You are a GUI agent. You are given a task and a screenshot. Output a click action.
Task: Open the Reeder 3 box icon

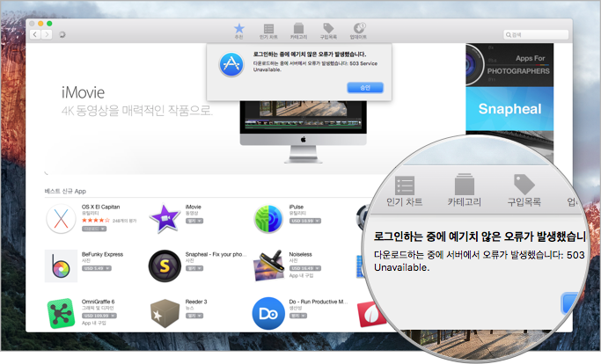point(165,313)
